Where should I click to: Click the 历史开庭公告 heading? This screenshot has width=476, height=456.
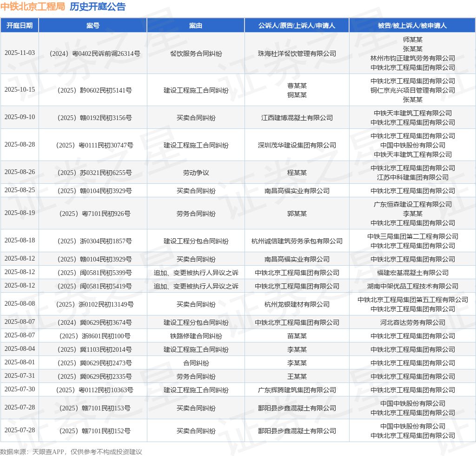pyautogui.click(x=98, y=7)
